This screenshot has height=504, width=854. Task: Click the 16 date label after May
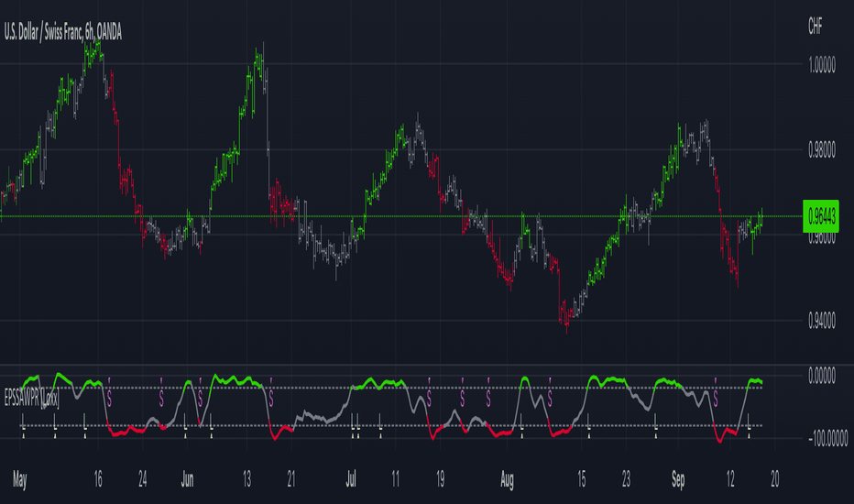tap(98, 479)
